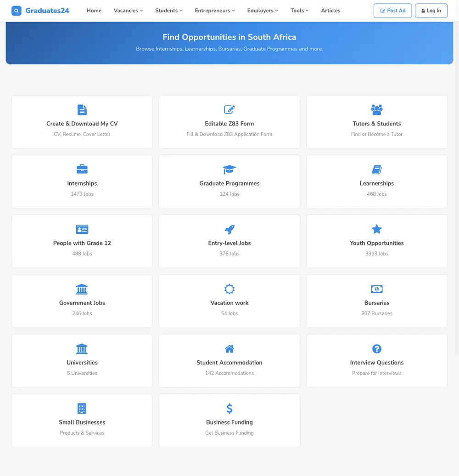Click the '5 Universities' count text
Image resolution: width=459 pixels, height=476 pixels.
point(82,373)
